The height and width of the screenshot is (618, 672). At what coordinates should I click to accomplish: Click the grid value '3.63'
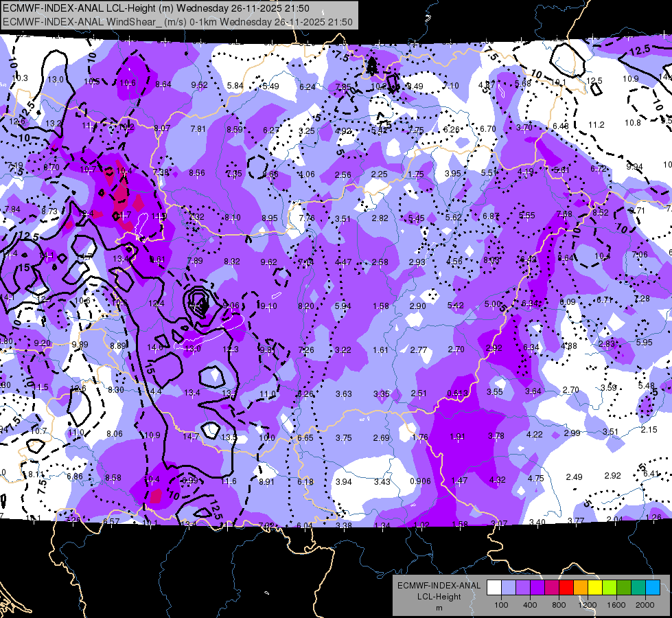pos(343,393)
